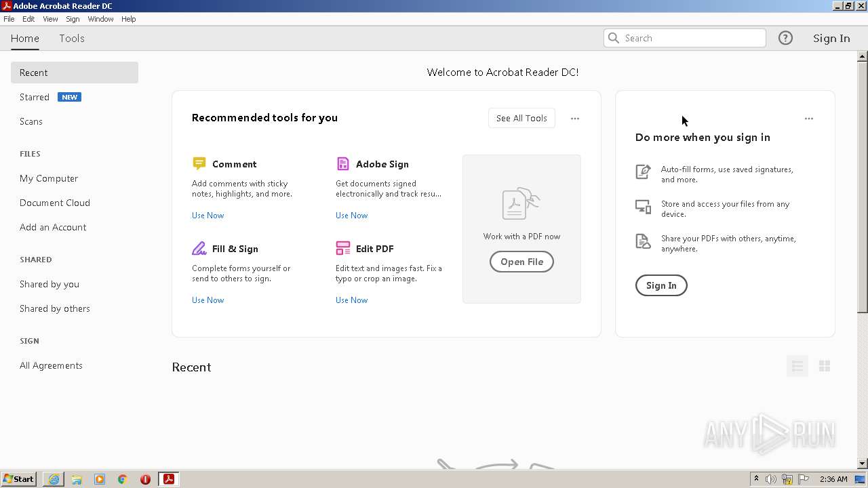Image resolution: width=868 pixels, height=488 pixels.
Task: Open the Sign menu
Action: click(x=73, y=19)
